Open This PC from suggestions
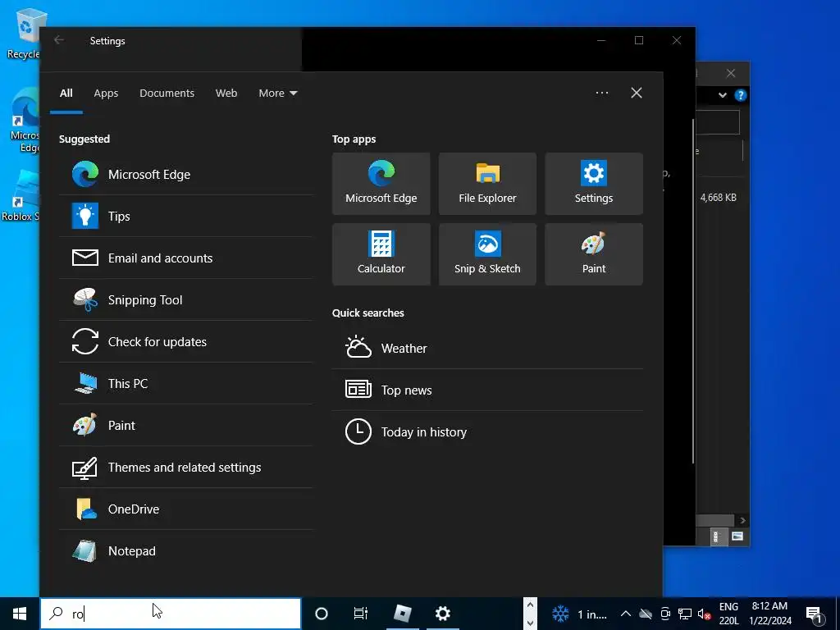840x630 pixels. (185, 383)
